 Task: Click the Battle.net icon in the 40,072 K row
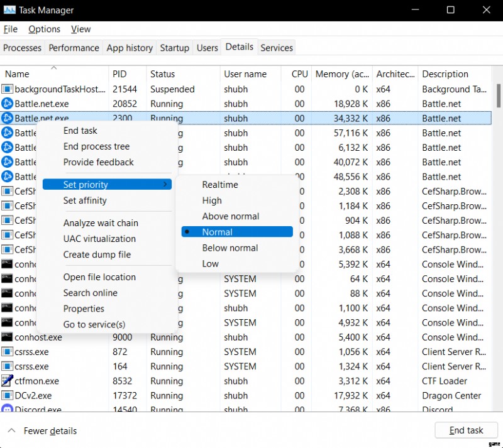(7, 162)
